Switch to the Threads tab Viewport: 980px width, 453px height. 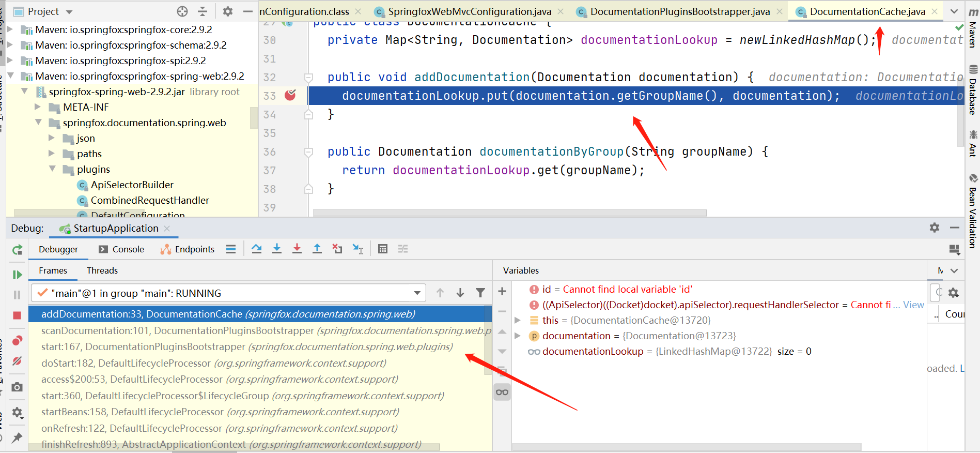pyautogui.click(x=102, y=270)
